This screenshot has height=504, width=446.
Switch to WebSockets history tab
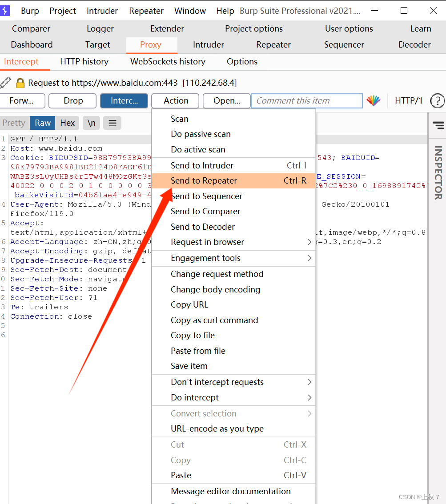pyautogui.click(x=168, y=62)
